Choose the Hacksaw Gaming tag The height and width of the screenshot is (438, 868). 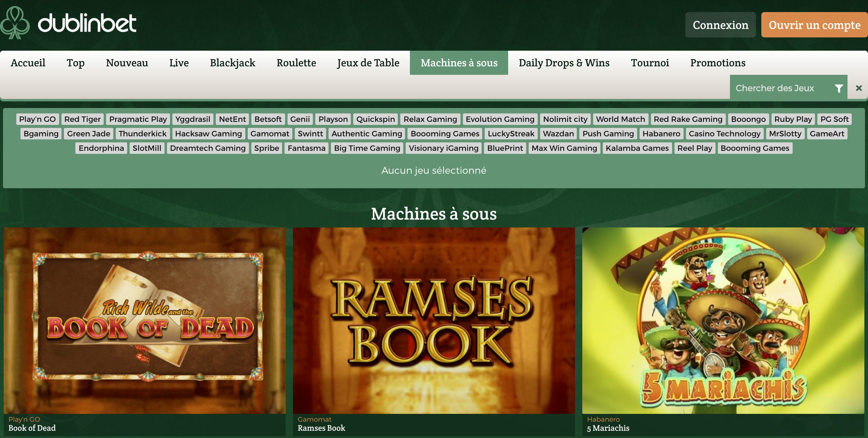click(x=209, y=134)
